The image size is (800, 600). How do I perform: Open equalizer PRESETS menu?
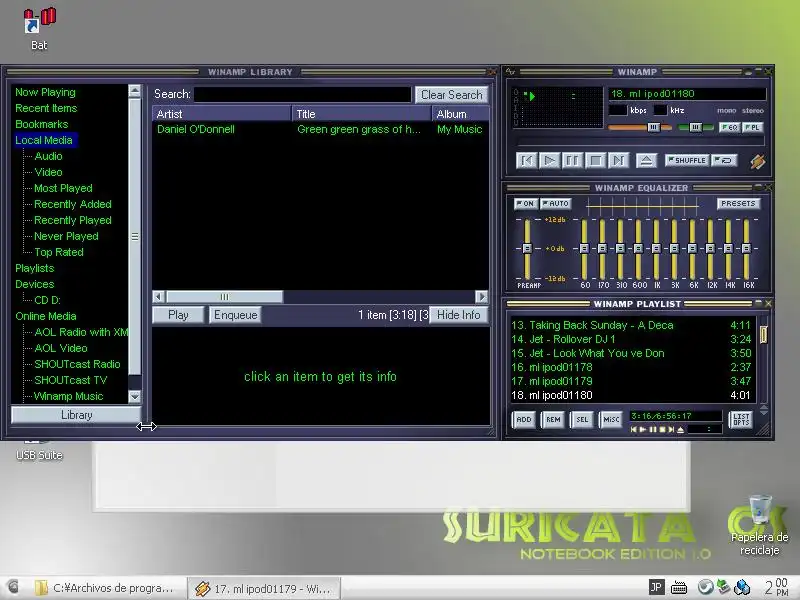738,204
